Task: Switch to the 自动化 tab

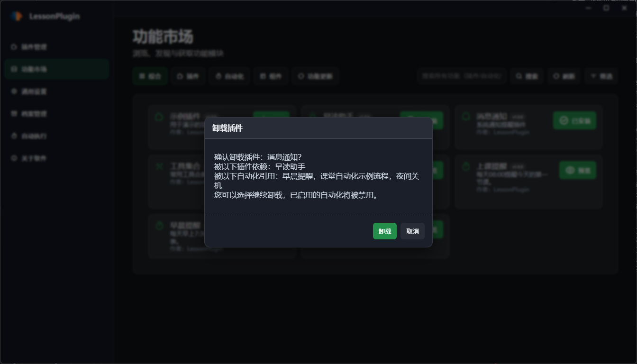Action: pyautogui.click(x=229, y=76)
